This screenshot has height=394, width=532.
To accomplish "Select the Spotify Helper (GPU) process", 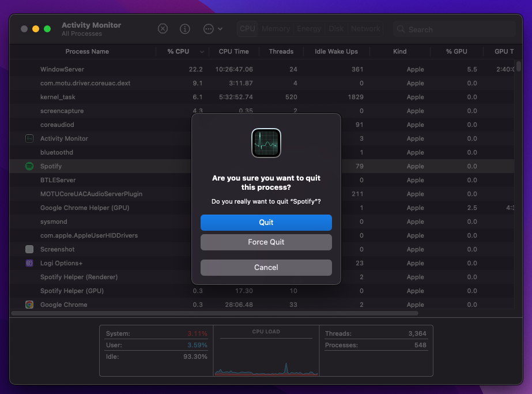I will click(x=262, y=291).
